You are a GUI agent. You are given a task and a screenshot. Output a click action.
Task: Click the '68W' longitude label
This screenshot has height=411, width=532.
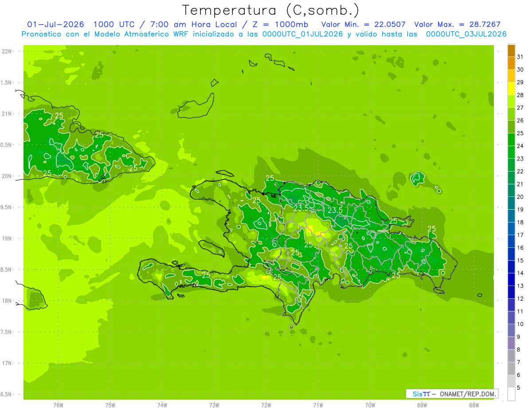474,405
